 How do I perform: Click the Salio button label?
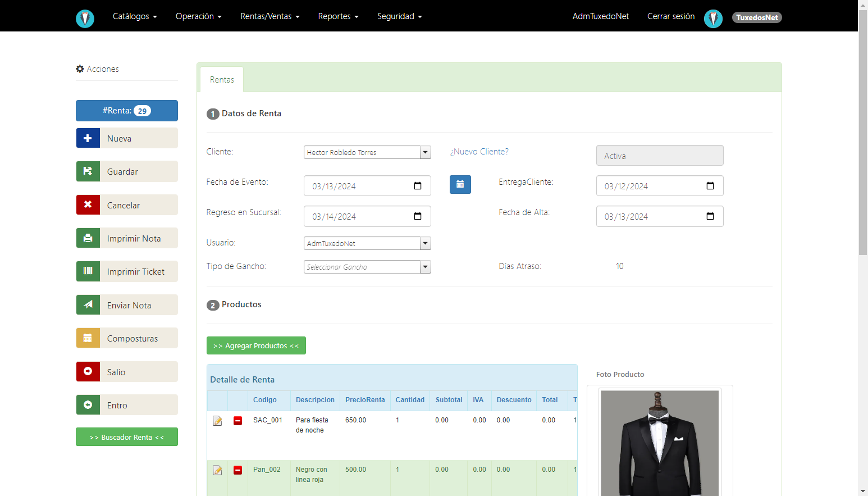tap(116, 372)
